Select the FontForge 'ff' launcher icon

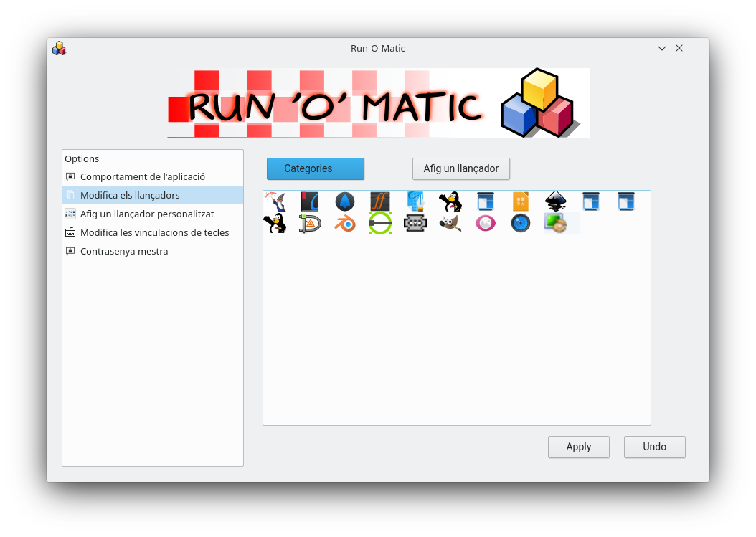click(380, 201)
